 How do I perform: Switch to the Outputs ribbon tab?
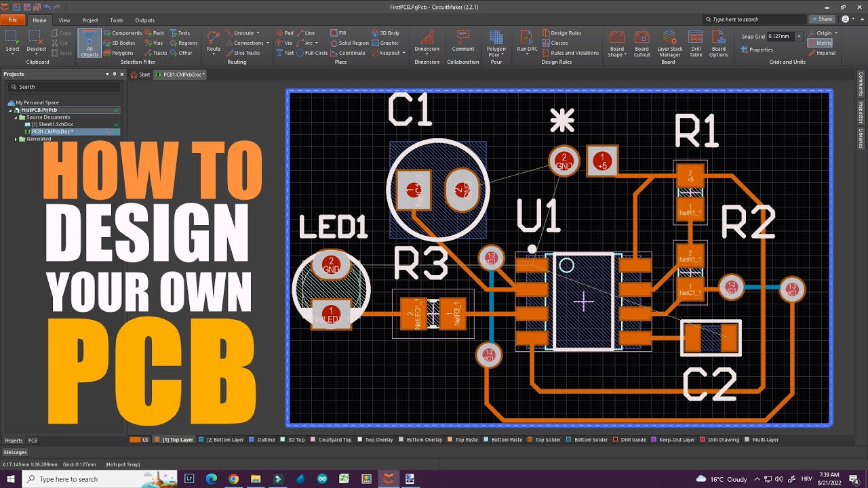pyautogui.click(x=145, y=20)
